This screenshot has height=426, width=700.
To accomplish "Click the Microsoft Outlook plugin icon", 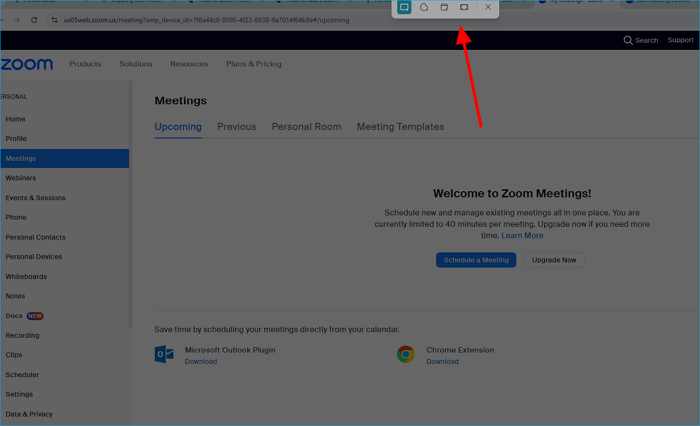I will click(164, 355).
